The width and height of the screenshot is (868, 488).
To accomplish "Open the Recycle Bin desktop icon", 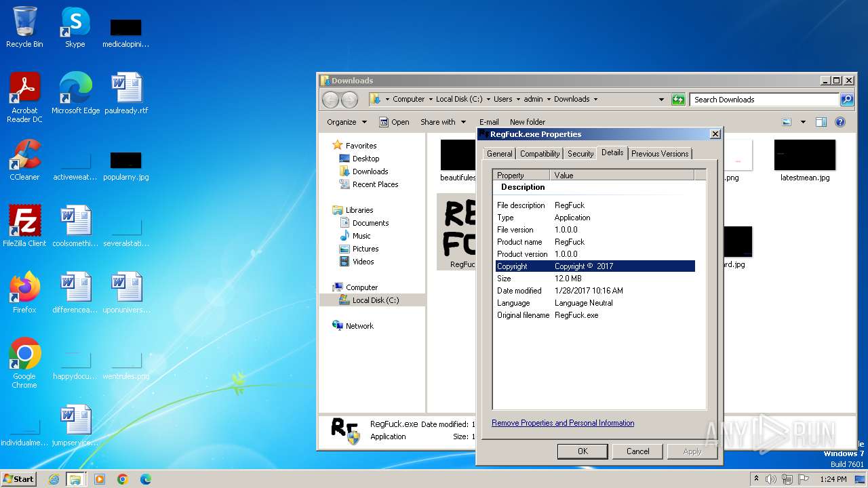I will pos(24,27).
